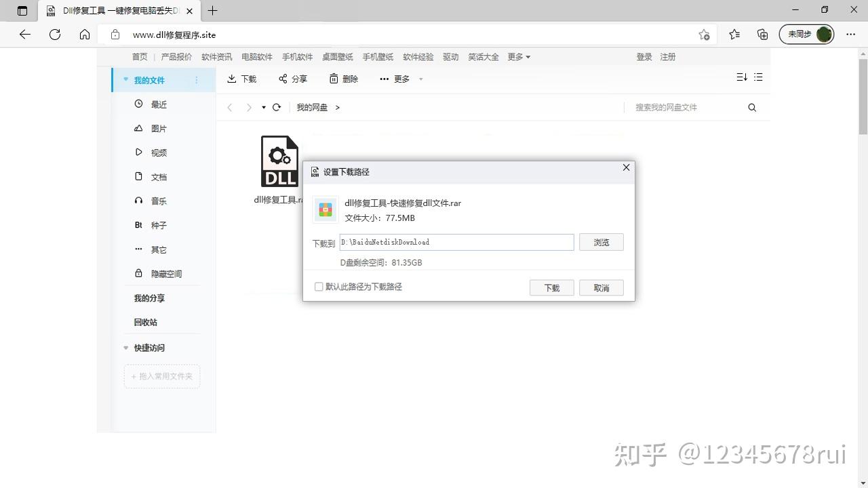Select the DLL file thumbnail

(x=279, y=161)
